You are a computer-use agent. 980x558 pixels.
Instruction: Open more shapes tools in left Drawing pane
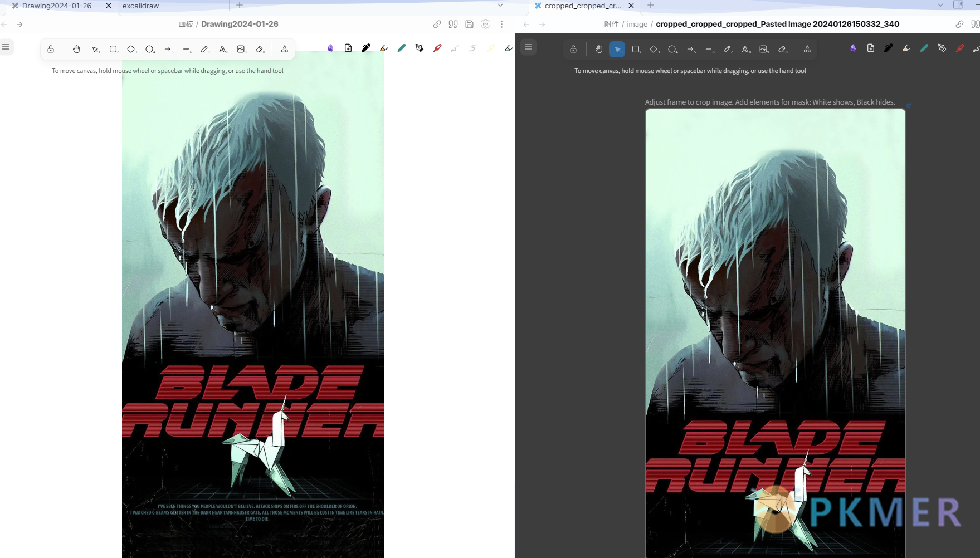click(x=285, y=49)
